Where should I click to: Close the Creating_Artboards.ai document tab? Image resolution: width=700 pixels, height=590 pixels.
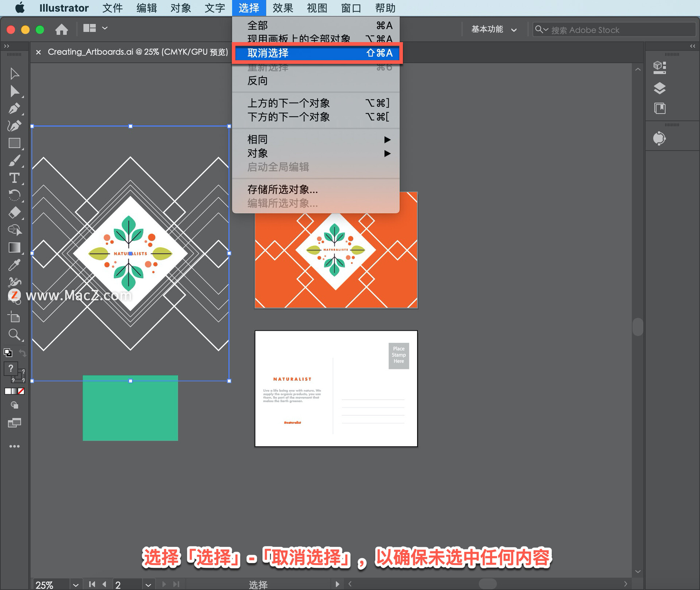click(x=38, y=52)
